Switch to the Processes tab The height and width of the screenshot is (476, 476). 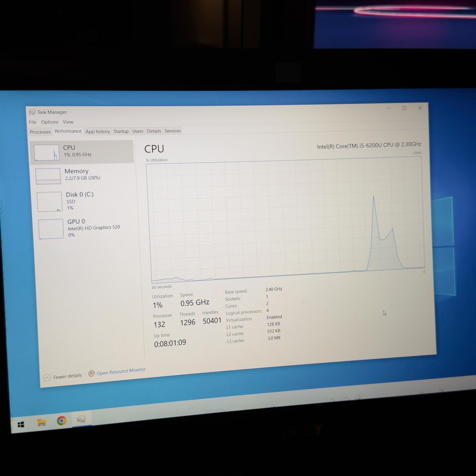(x=40, y=132)
